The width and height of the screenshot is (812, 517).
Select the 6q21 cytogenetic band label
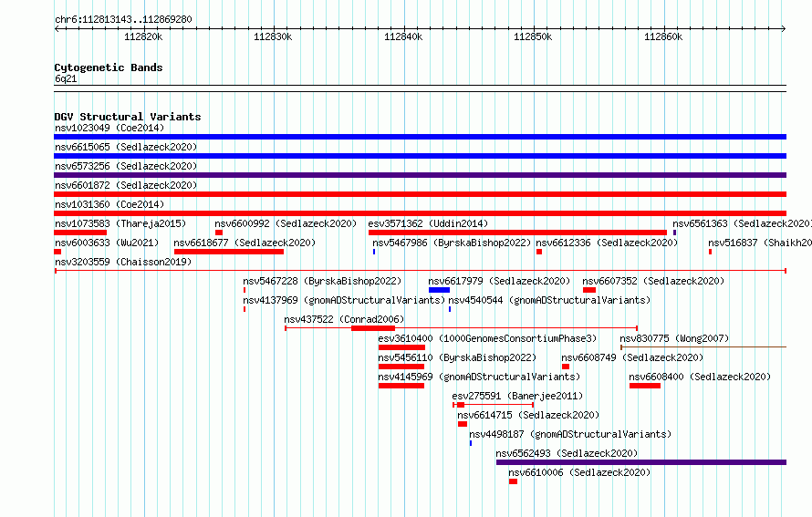click(66, 78)
